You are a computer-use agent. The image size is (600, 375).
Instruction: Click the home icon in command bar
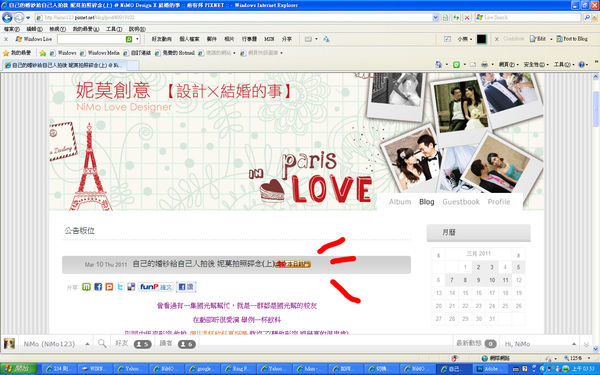point(439,65)
